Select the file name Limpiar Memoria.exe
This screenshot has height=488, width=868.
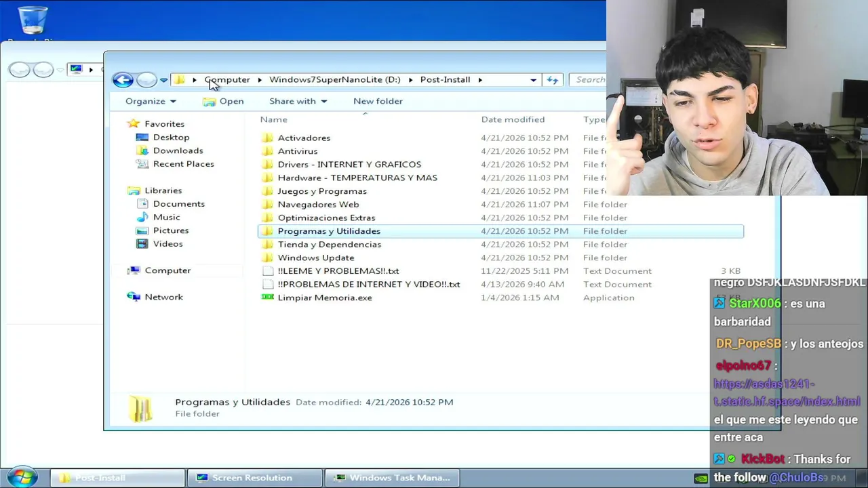coord(325,298)
